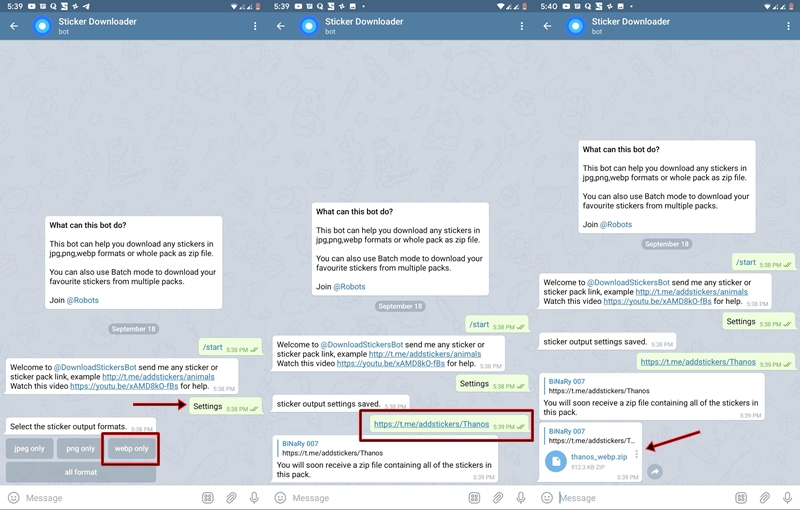Viewport: 800px width, 510px height.
Task: Tap the Settings message in third screenshot
Action: (x=758, y=322)
